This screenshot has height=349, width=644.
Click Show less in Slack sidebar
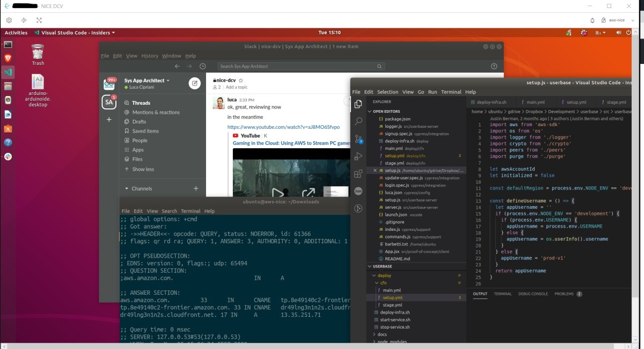click(x=143, y=169)
